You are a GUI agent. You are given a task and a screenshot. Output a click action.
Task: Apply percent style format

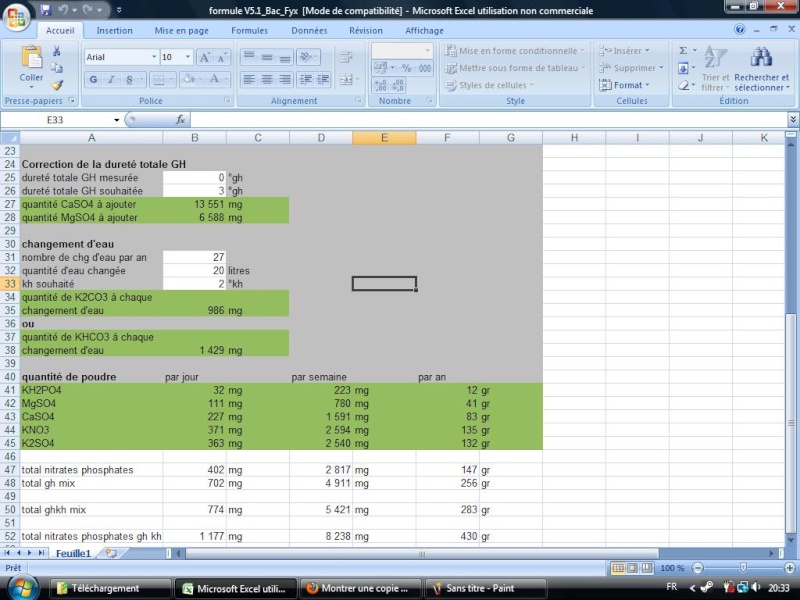pyautogui.click(x=407, y=68)
